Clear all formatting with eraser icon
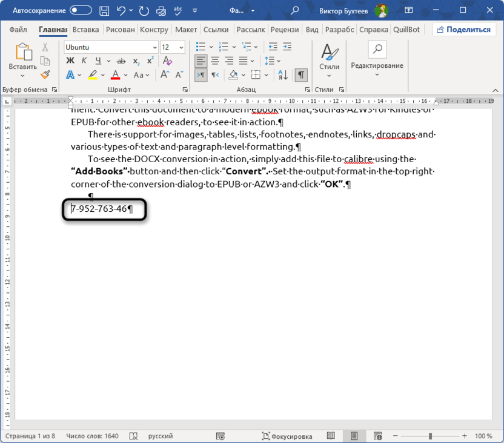The width and height of the screenshot is (504, 443). 167,61
